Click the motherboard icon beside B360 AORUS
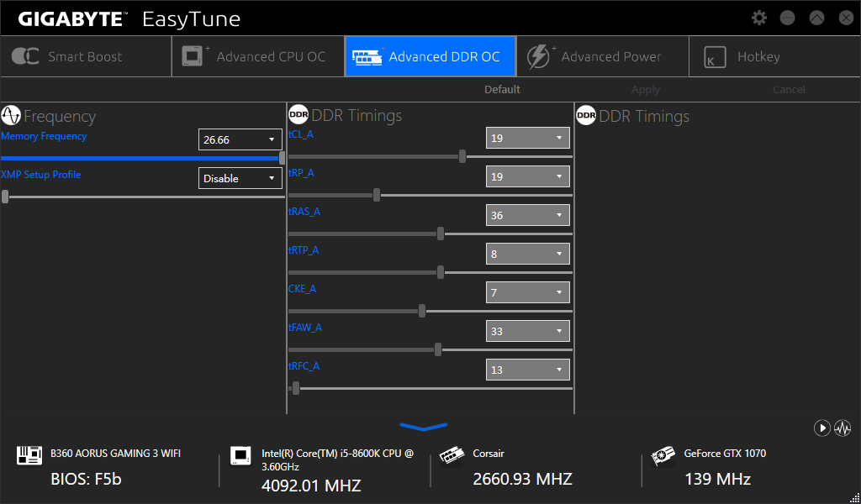 coord(29,455)
